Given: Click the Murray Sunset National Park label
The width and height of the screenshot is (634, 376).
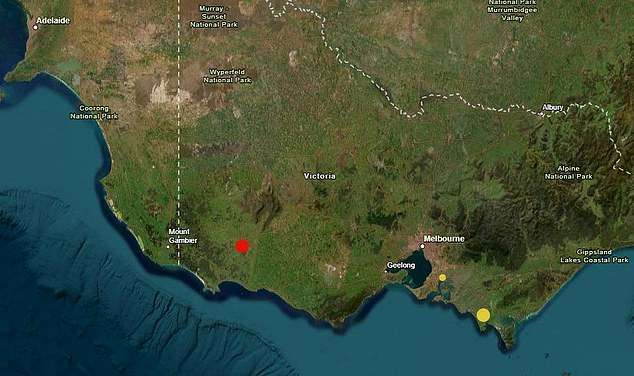Looking at the screenshot, I should coord(214,17).
